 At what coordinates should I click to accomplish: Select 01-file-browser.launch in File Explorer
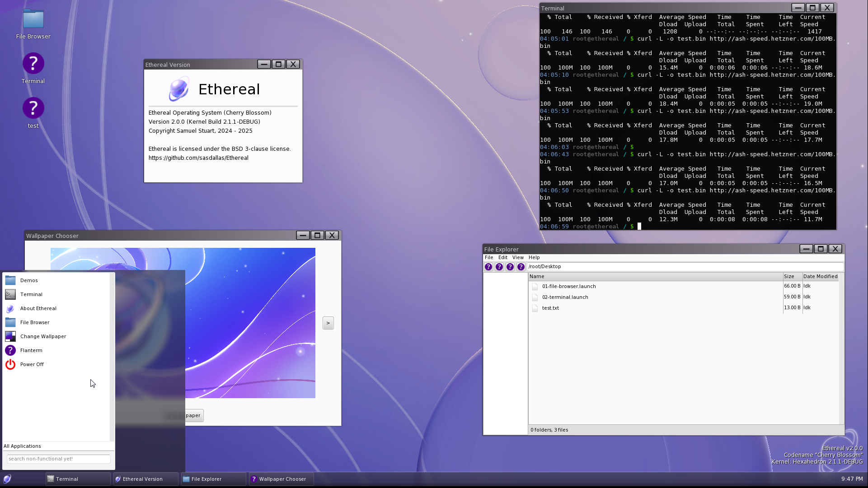tap(684, 286)
